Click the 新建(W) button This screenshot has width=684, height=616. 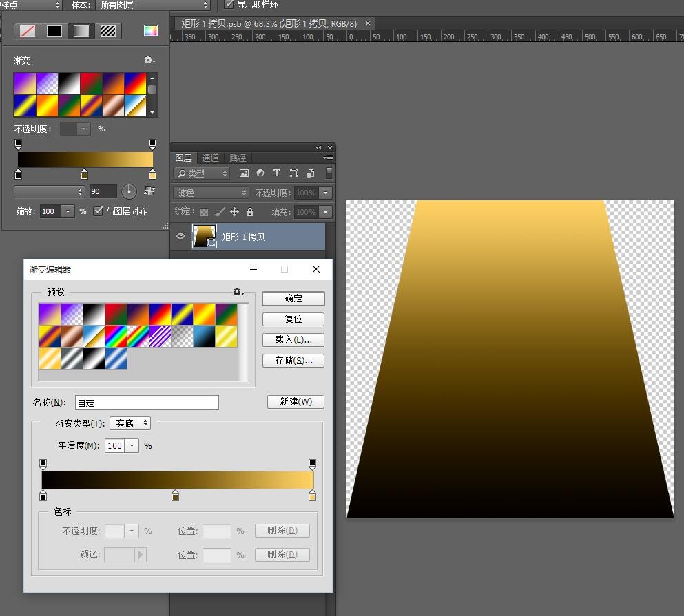click(x=296, y=402)
